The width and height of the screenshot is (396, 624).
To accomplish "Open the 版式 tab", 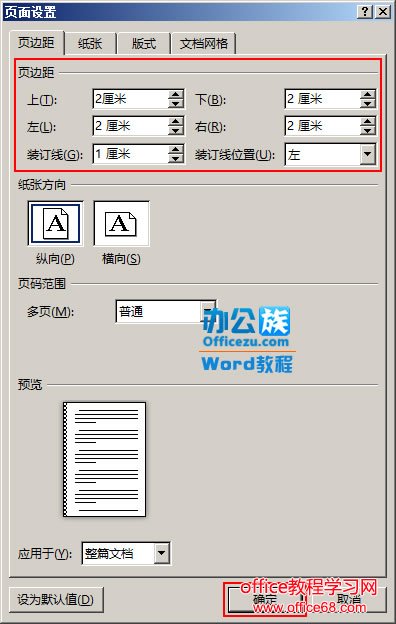I will tap(144, 43).
